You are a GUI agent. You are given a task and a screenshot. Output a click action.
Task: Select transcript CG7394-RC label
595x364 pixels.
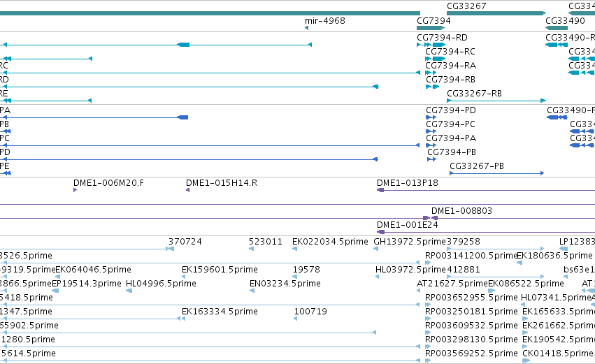[450, 52]
